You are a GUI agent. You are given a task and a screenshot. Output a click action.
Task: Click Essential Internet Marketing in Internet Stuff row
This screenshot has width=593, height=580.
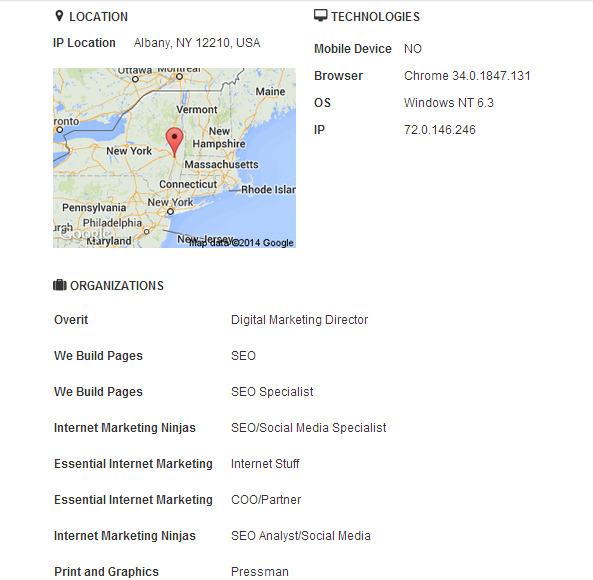click(x=133, y=464)
